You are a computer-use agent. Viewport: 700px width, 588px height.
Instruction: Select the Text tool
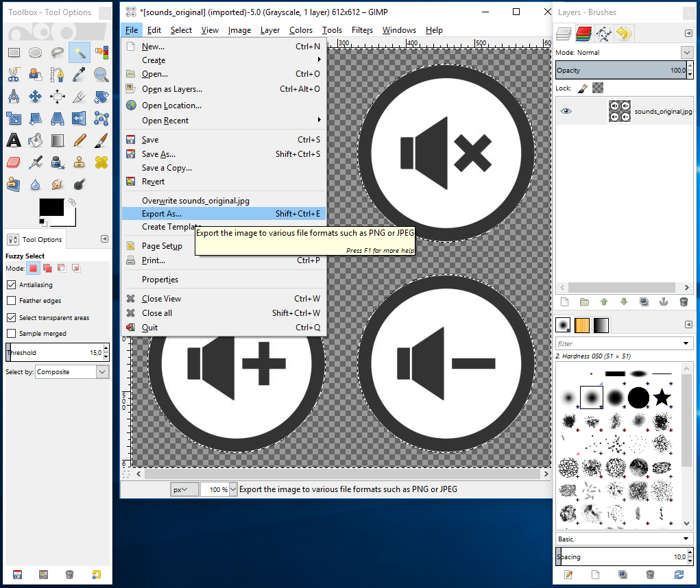13,141
